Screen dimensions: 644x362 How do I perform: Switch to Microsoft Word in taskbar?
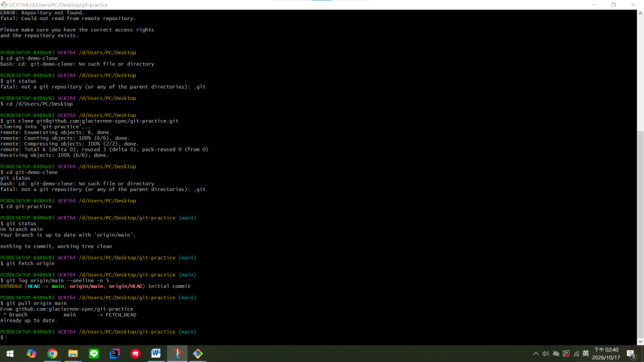(156, 353)
